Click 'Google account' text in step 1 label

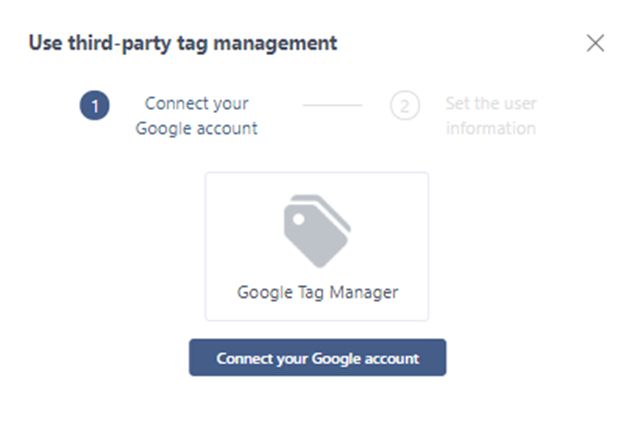click(x=196, y=128)
